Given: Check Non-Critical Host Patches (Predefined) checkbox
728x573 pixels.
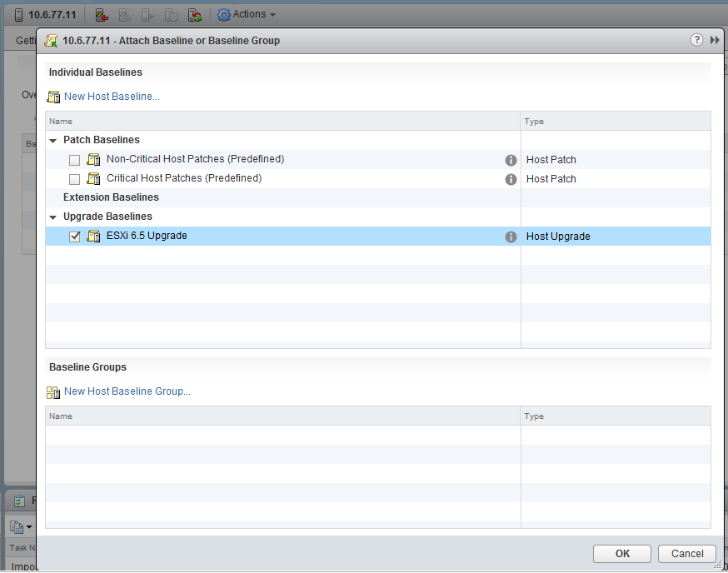Looking at the screenshot, I should point(74,160).
